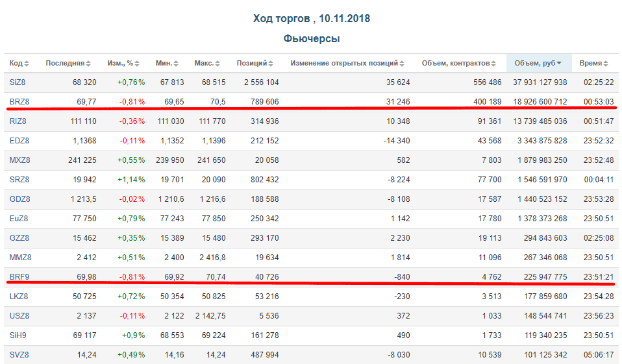Click the sort arrows icon beside Последняя
This screenshot has width=622, height=364.
[x=89, y=64]
